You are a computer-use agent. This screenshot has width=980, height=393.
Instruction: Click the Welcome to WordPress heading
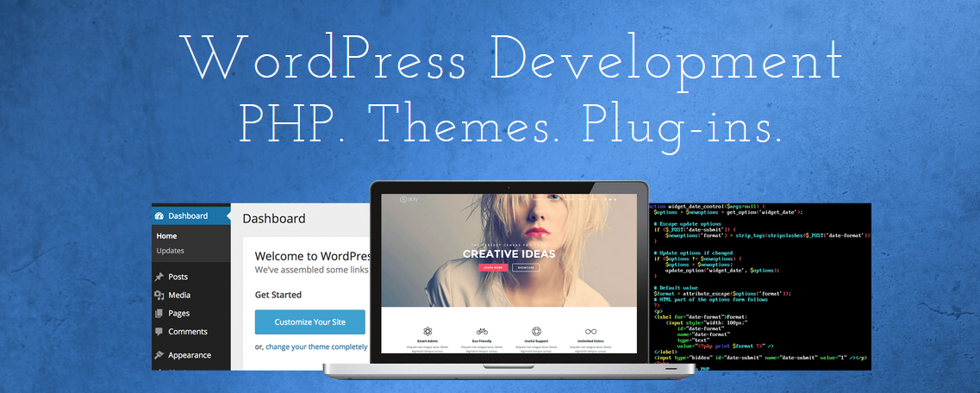click(313, 256)
